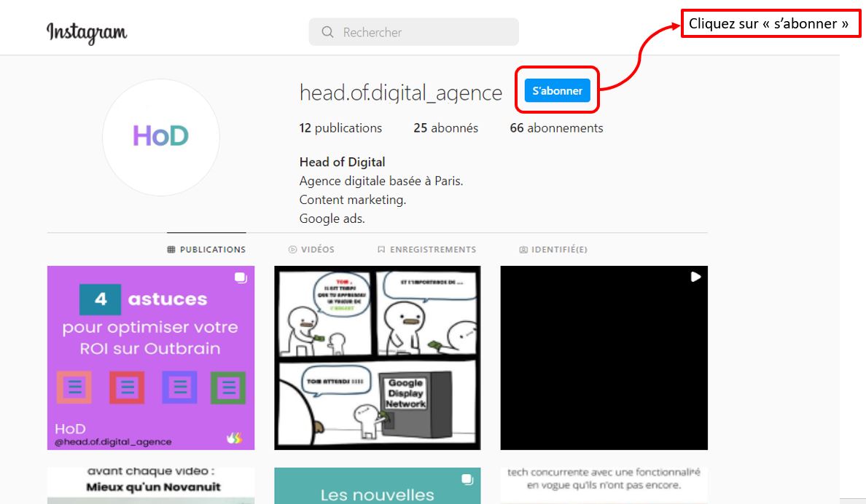Click the Content marketing bio line

(352, 200)
